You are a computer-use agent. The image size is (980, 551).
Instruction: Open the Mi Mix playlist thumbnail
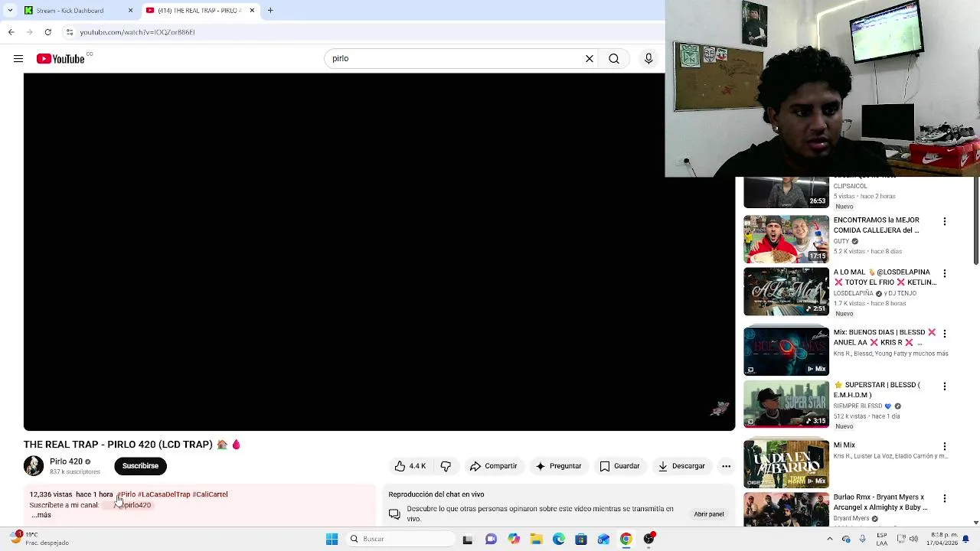786,464
